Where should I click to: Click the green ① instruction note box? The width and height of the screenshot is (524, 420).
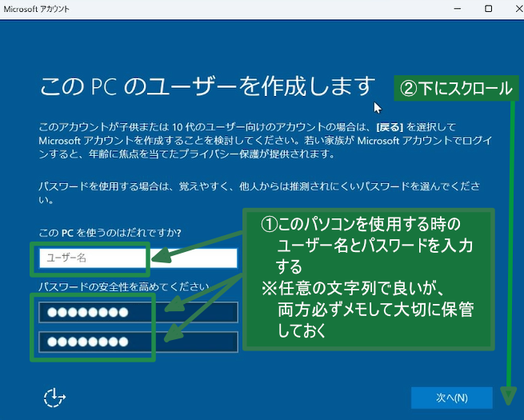click(368, 276)
